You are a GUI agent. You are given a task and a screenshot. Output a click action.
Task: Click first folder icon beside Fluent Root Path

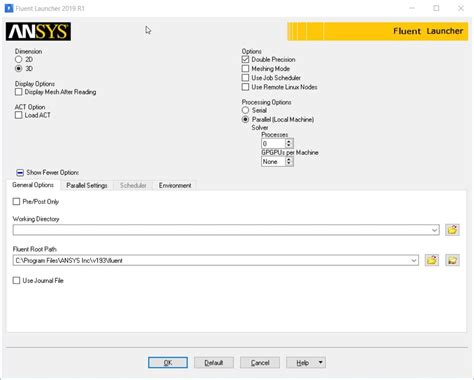pos(432,260)
